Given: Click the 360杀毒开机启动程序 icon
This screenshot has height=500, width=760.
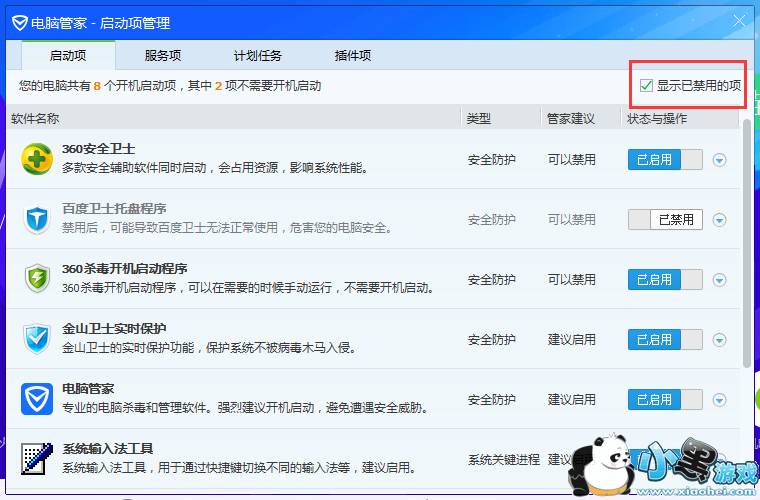Looking at the screenshot, I should click(37, 279).
